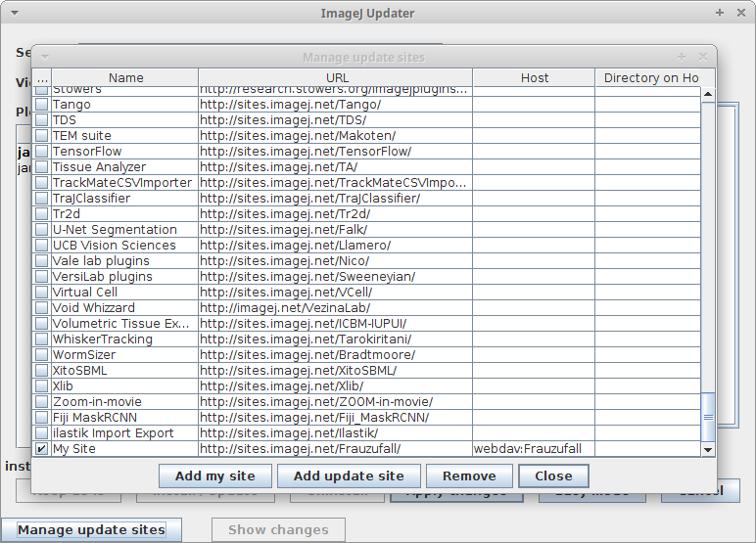The image size is (756, 543).
Task: Click Add update site button
Action: (x=349, y=476)
